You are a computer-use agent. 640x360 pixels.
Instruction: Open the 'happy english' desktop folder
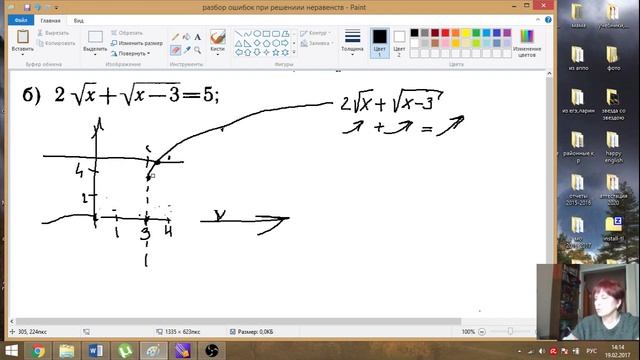pyautogui.click(x=613, y=147)
